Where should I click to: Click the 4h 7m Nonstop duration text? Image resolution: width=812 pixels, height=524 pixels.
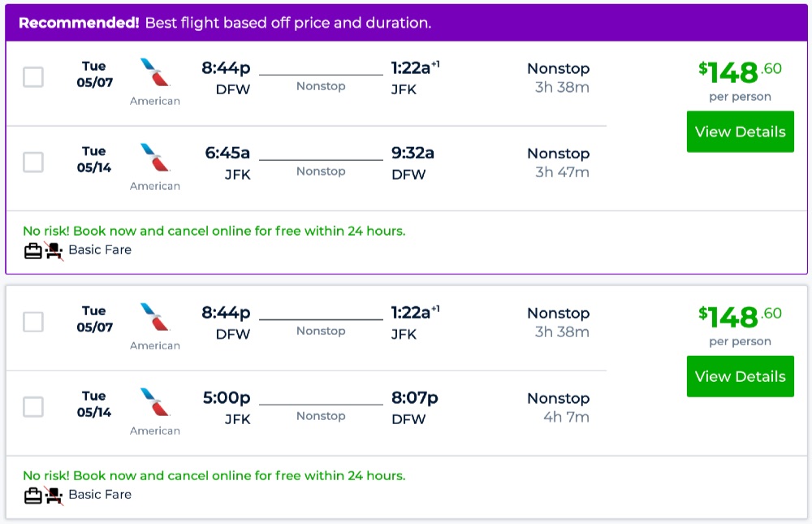(x=566, y=418)
